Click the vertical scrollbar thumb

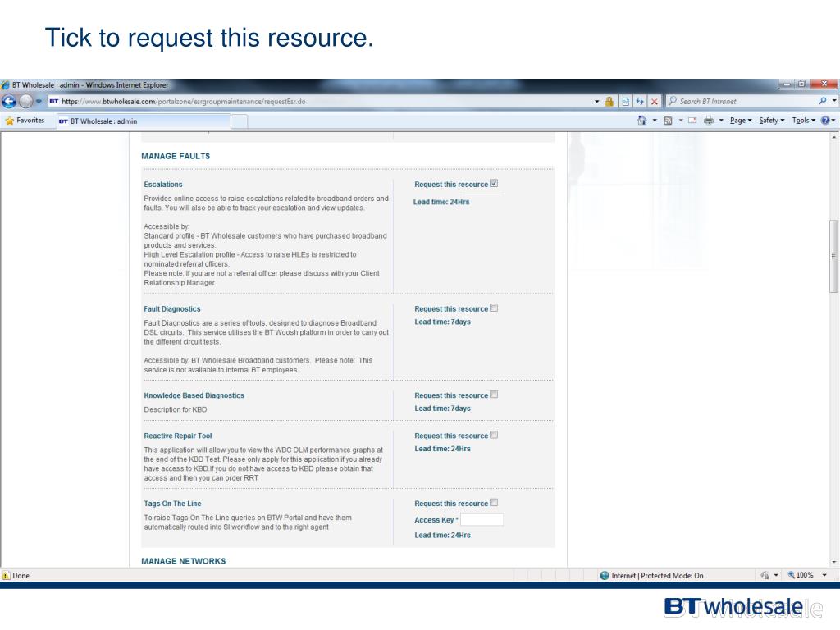click(x=833, y=256)
